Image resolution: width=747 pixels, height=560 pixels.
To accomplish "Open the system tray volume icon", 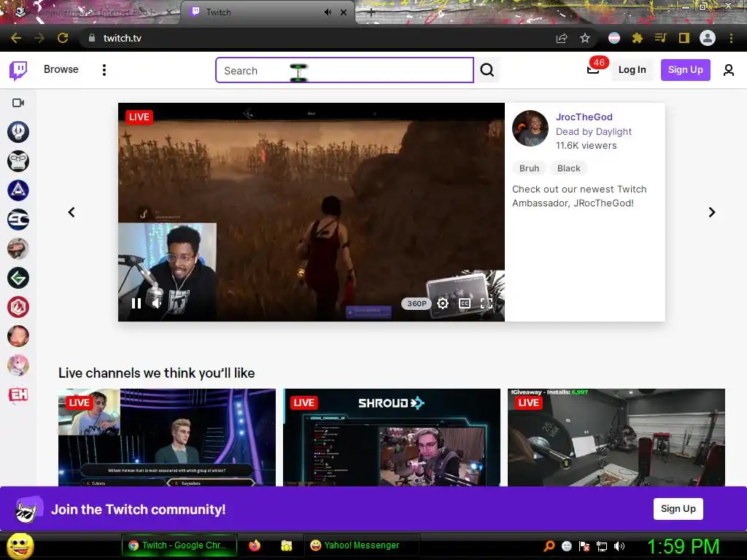I will [619, 546].
